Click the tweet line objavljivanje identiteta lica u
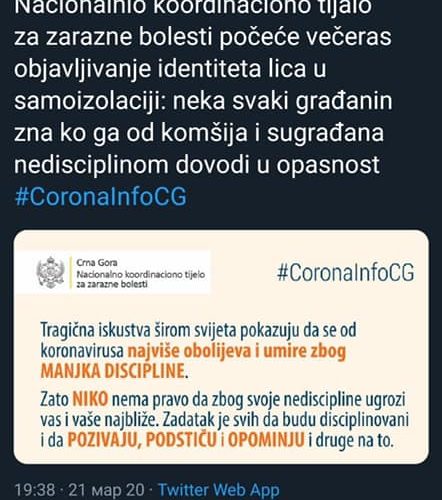The width and height of the screenshot is (442, 500). tap(170, 69)
